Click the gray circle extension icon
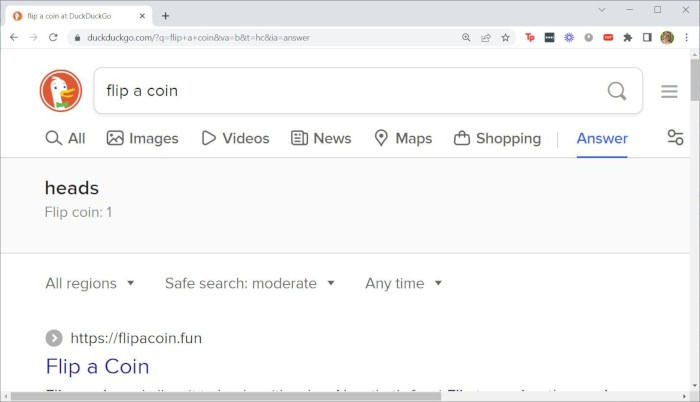The image size is (700, 402). click(x=588, y=38)
